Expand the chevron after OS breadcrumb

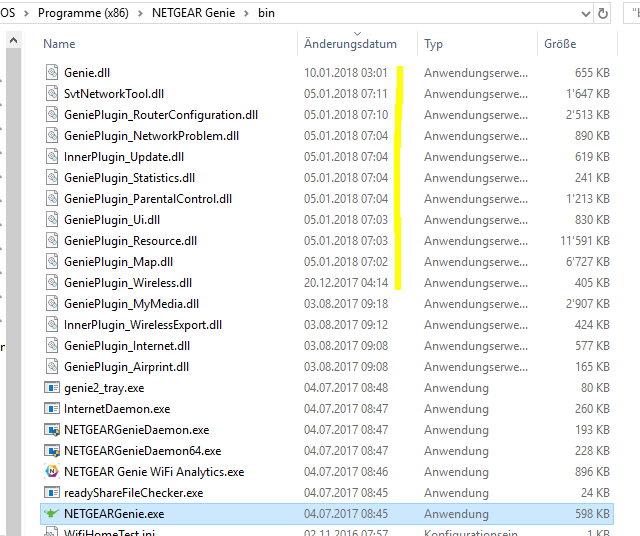pos(27,13)
